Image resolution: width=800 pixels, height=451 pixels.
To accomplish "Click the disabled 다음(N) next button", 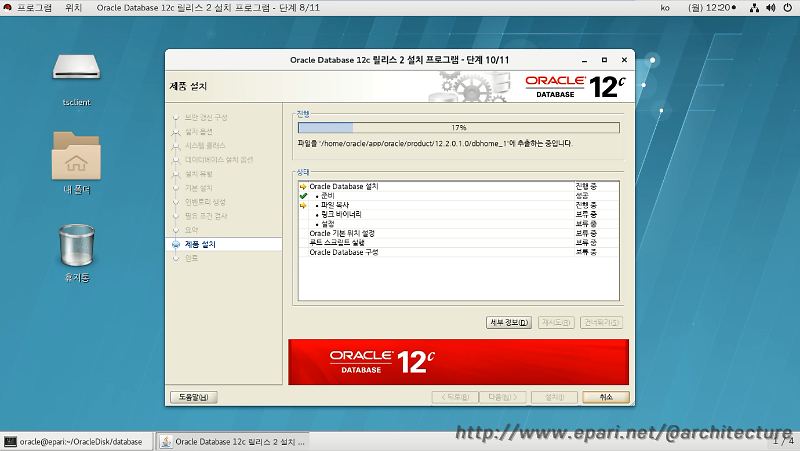I will click(x=503, y=397).
